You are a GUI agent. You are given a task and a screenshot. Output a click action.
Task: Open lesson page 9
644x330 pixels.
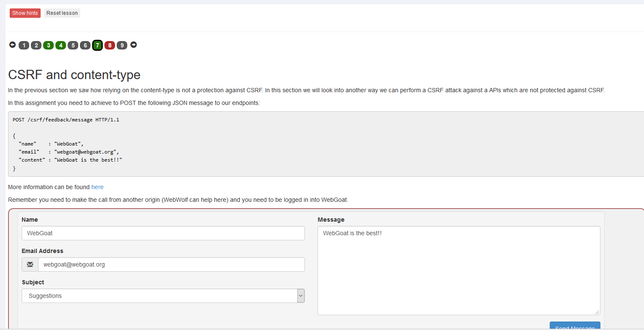click(x=122, y=45)
